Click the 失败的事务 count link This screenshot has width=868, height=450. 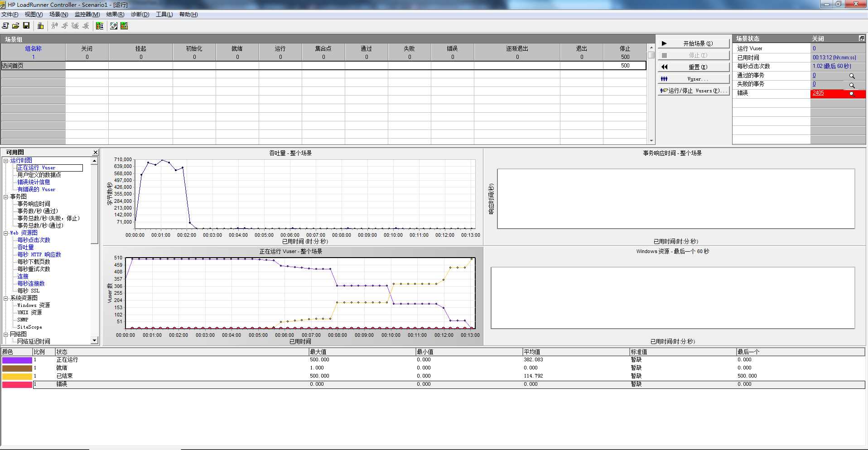[814, 84]
